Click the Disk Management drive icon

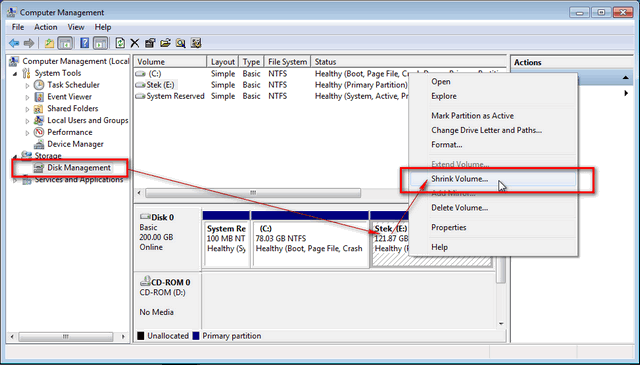tap(39, 168)
